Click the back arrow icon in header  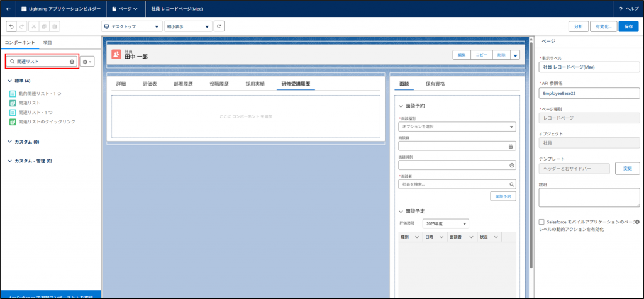(x=8, y=9)
